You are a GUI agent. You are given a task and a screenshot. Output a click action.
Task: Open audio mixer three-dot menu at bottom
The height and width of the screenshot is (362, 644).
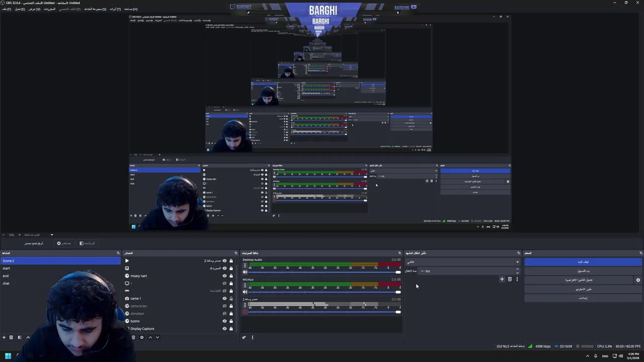252,337
